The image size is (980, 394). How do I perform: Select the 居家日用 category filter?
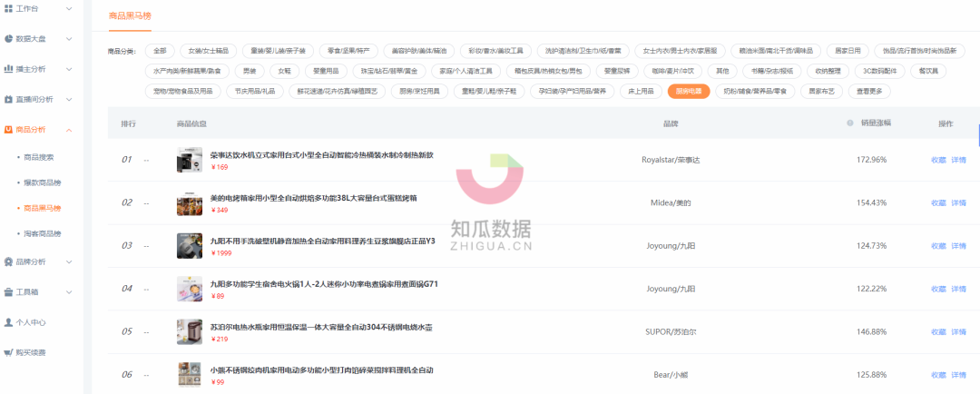(x=848, y=50)
